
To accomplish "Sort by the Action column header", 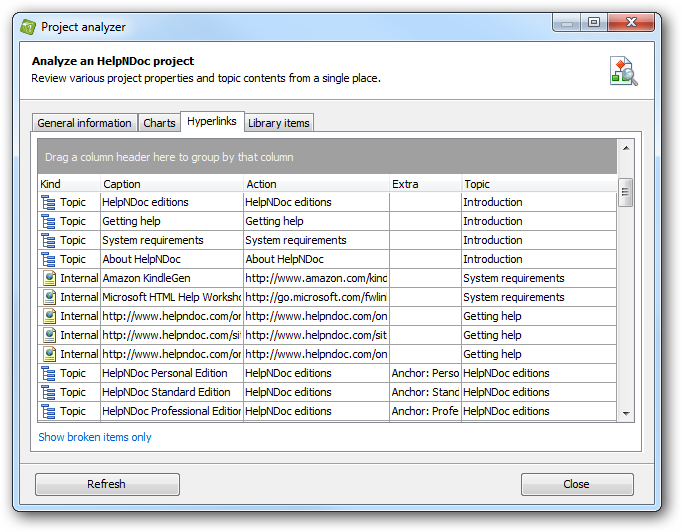I will 316,184.
